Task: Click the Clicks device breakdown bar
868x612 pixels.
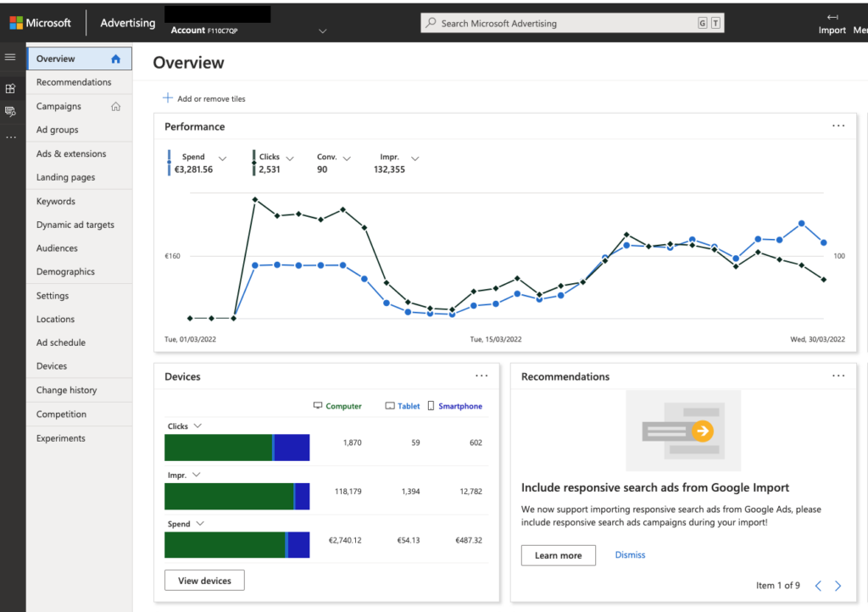Action: tap(237, 447)
